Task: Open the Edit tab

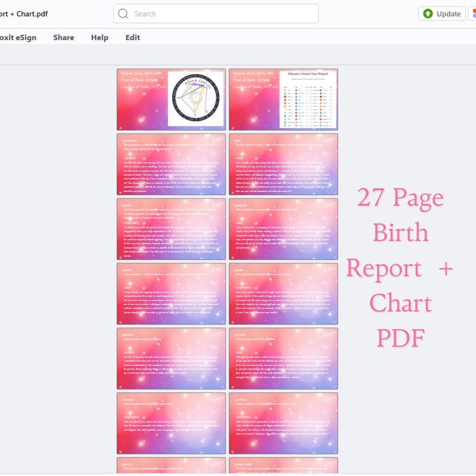Action: (132, 37)
